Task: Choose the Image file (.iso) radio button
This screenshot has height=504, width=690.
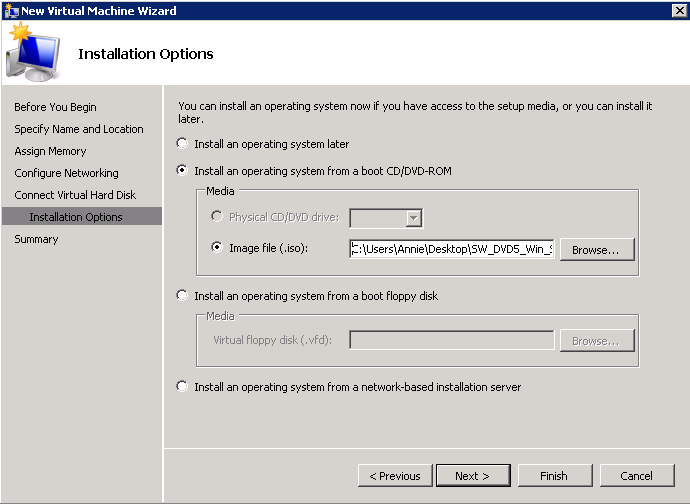Action: pyautogui.click(x=217, y=248)
